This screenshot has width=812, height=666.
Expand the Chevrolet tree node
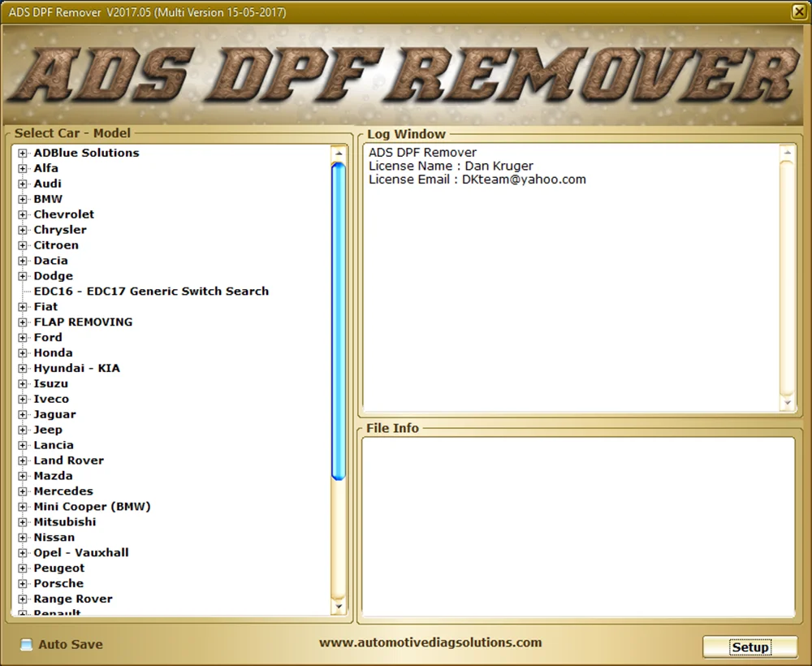click(x=22, y=214)
